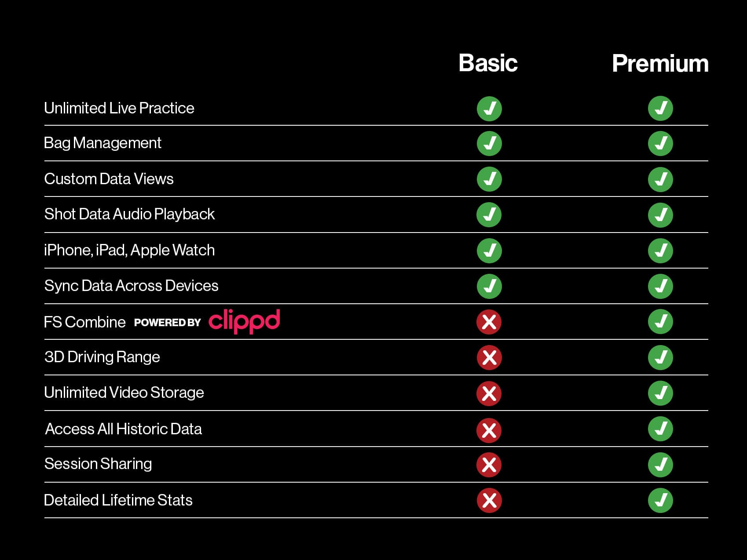The height and width of the screenshot is (560, 747).
Task: Click Basic red X for 3D Driving Range
Action: [x=489, y=357]
